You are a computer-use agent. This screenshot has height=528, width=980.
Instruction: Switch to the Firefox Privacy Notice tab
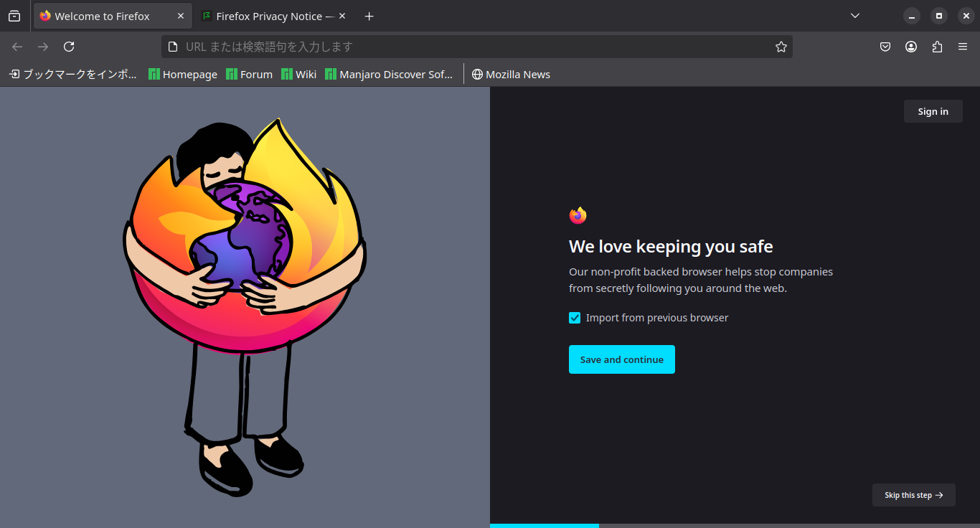(x=274, y=16)
